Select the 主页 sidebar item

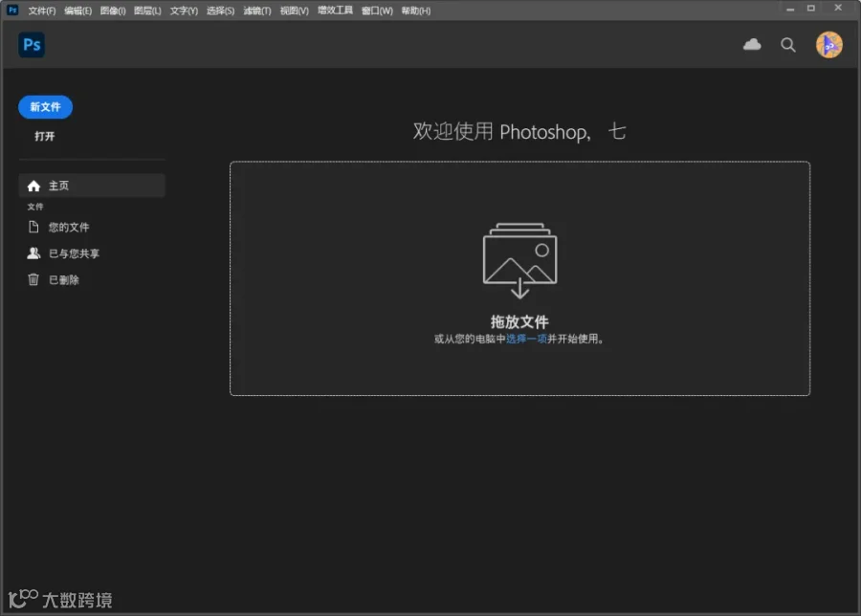tap(92, 186)
